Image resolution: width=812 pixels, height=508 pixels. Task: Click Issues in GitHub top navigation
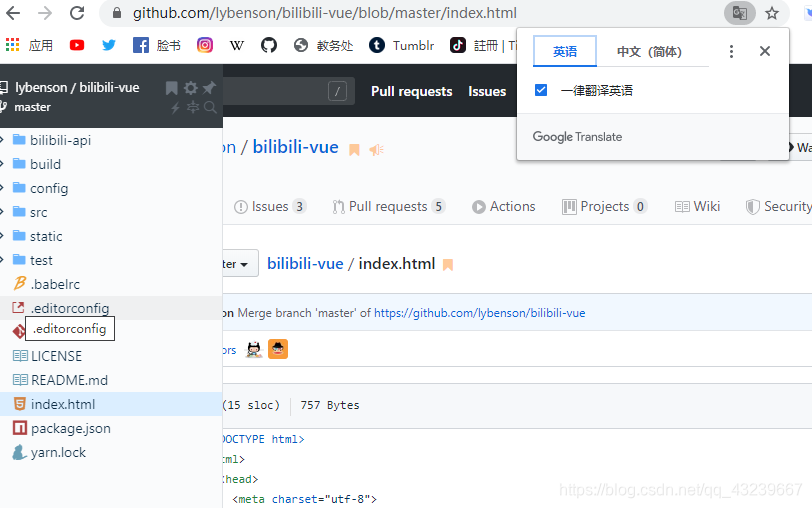coord(487,91)
